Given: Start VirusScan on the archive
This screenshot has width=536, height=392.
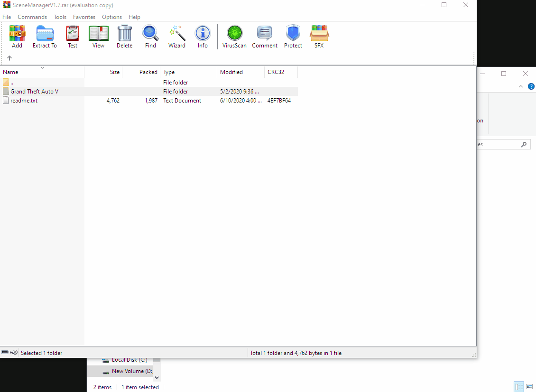Looking at the screenshot, I should pos(234,37).
